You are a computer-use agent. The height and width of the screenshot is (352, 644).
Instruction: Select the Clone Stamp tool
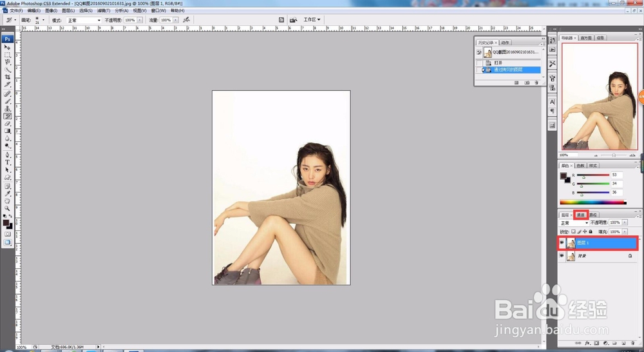coord(7,108)
